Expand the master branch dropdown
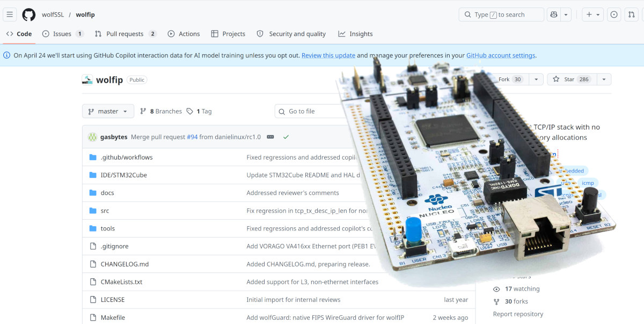The height and width of the screenshot is (324, 644). pos(108,111)
